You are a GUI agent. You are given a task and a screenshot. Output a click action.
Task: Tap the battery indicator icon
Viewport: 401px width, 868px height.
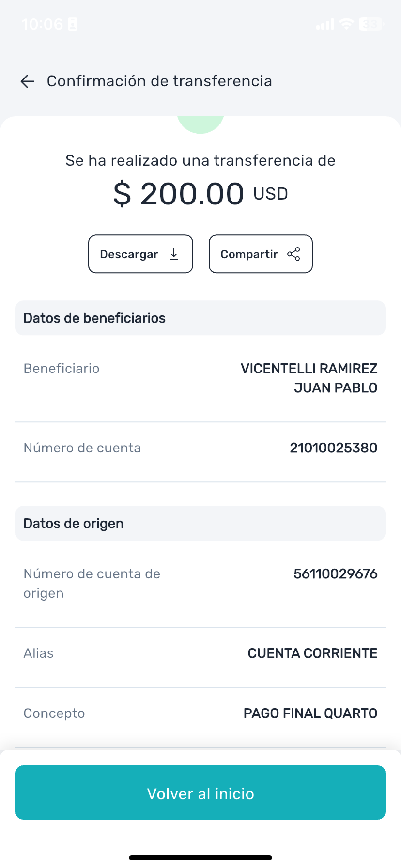pyautogui.click(x=370, y=24)
